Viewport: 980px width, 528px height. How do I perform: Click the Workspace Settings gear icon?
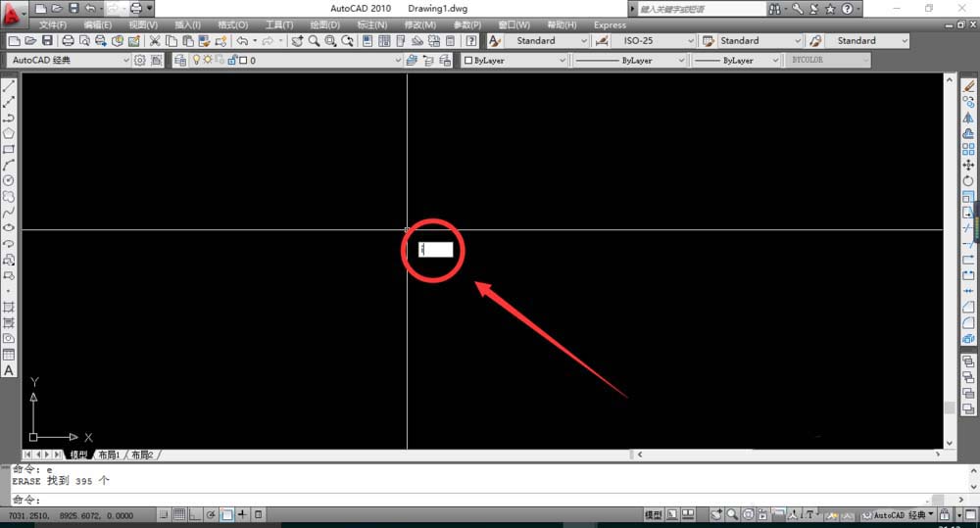(140, 60)
